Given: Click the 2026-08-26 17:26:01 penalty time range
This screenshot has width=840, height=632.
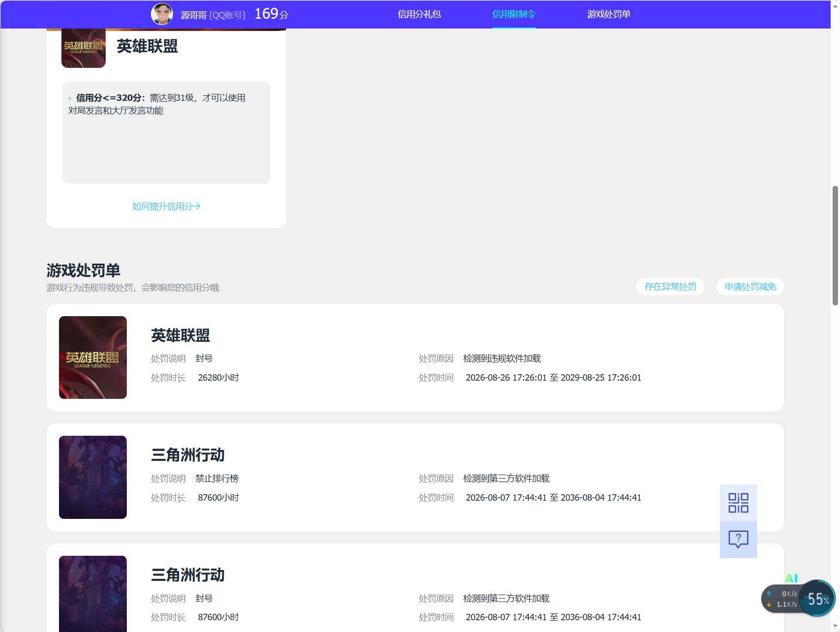Looking at the screenshot, I should 553,378.
